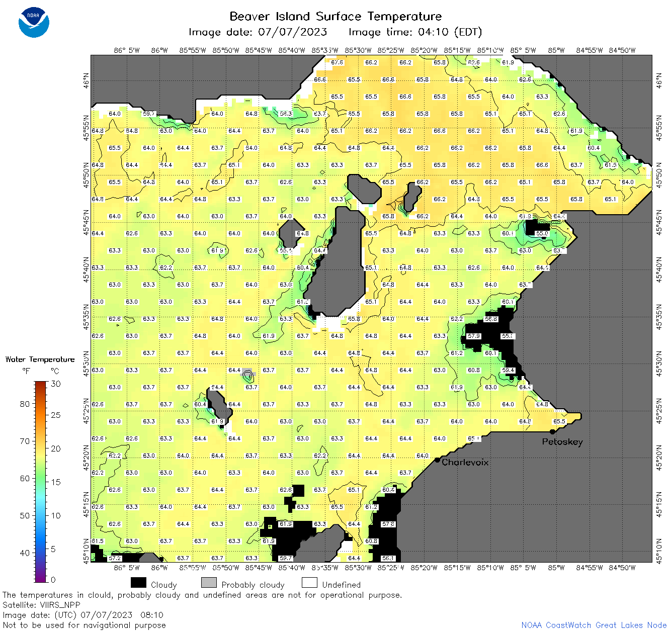
Task: Click the operational purpose note about cloudy areas
Action: [202, 595]
